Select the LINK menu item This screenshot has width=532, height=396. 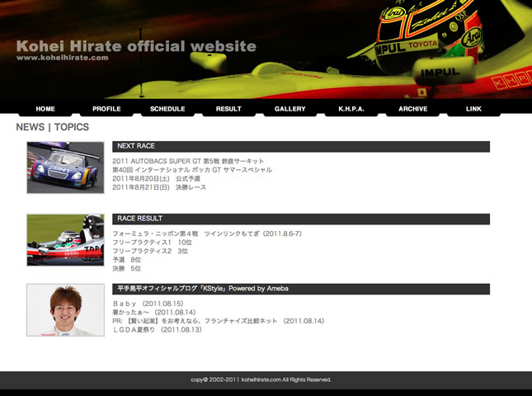click(x=473, y=109)
